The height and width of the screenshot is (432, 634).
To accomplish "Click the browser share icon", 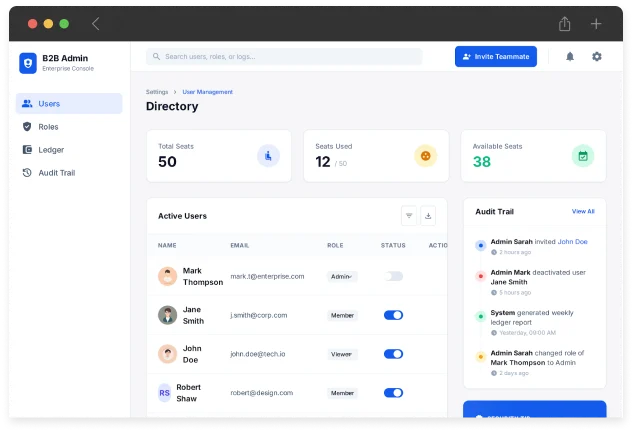I will point(565,23).
